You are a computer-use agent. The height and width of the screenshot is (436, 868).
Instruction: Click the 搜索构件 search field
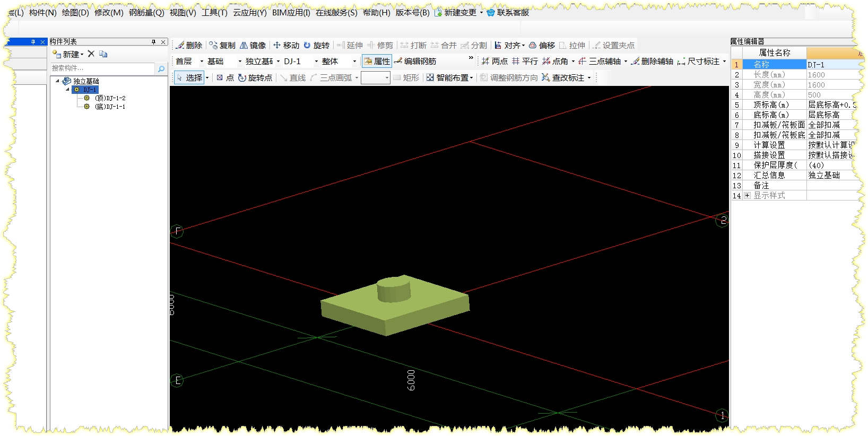click(102, 68)
